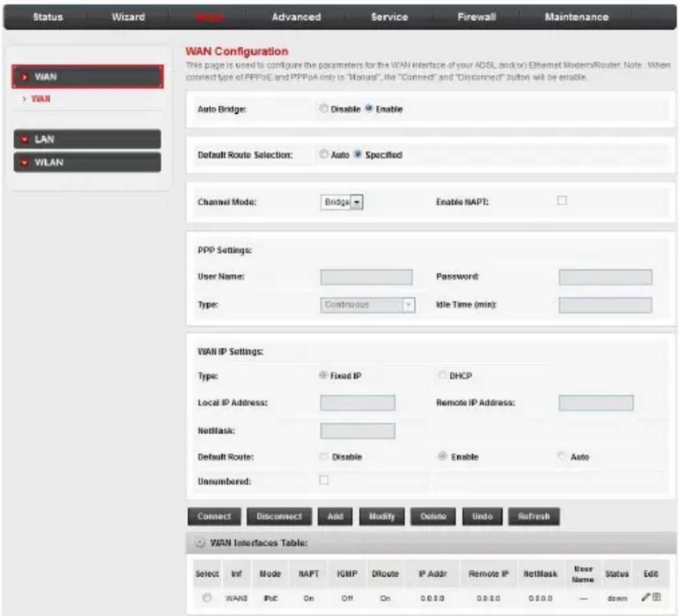Screen dimensions: 679x616
Task: Click the WAN section arrow icon
Action: (x=25, y=77)
